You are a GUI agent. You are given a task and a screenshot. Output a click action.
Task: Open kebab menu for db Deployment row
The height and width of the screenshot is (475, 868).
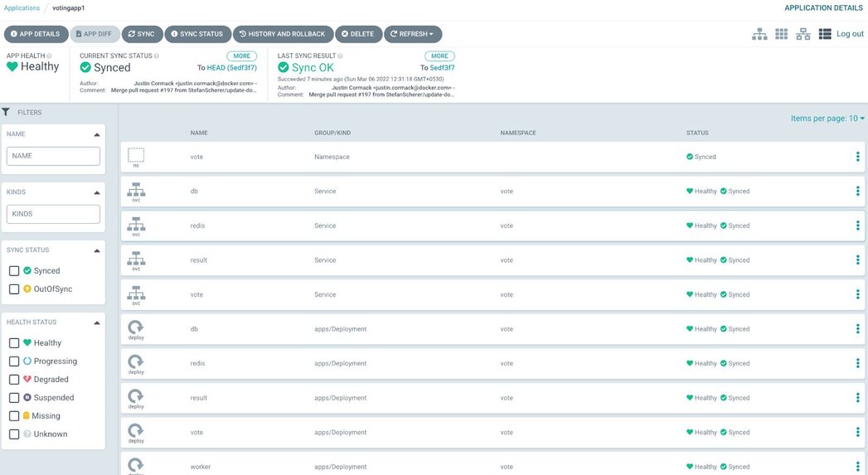pos(857,329)
